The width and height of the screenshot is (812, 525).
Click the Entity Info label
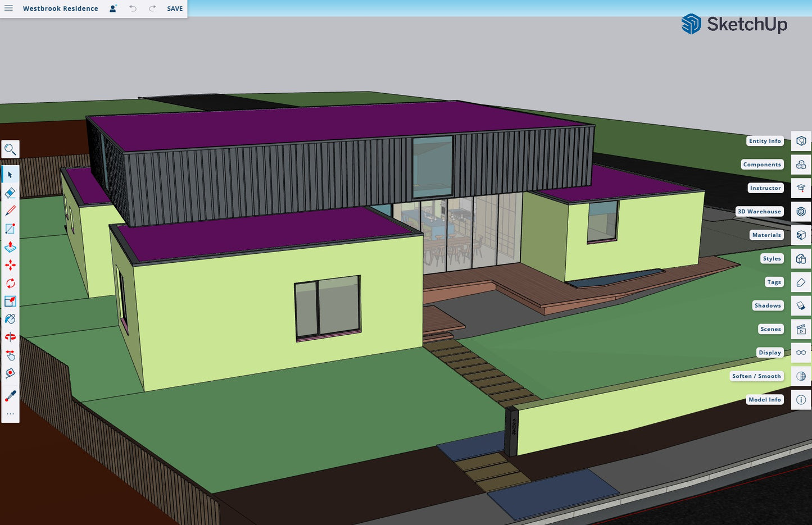765,141
